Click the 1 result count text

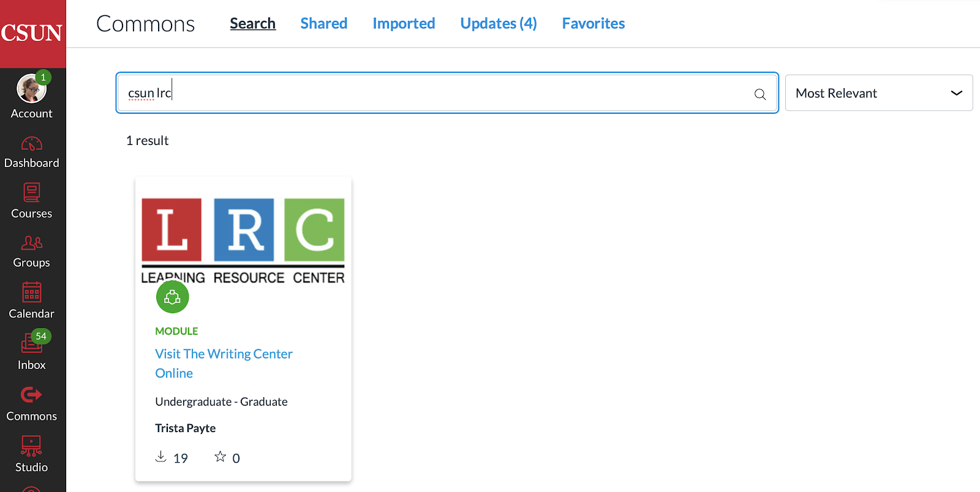point(147,141)
